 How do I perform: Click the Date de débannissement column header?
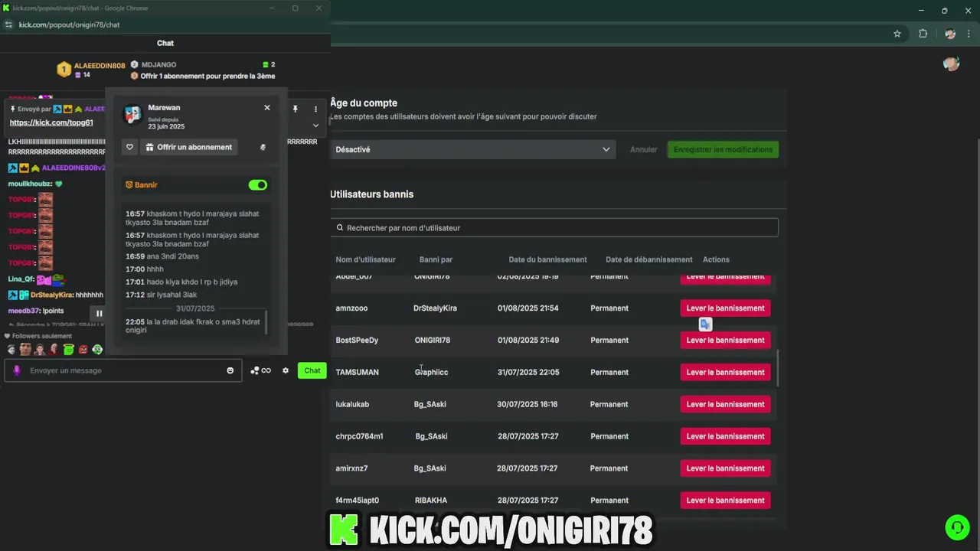click(648, 259)
